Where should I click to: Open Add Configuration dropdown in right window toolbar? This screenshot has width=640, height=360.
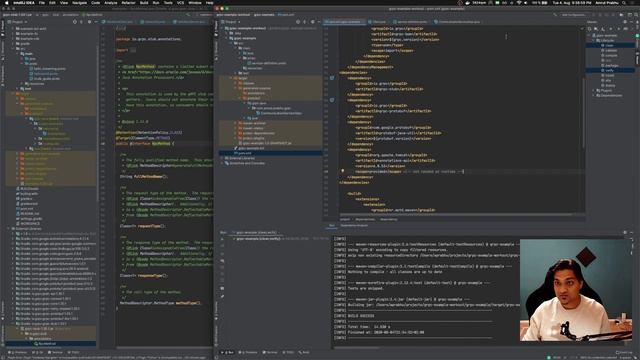[x=573, y=15]
